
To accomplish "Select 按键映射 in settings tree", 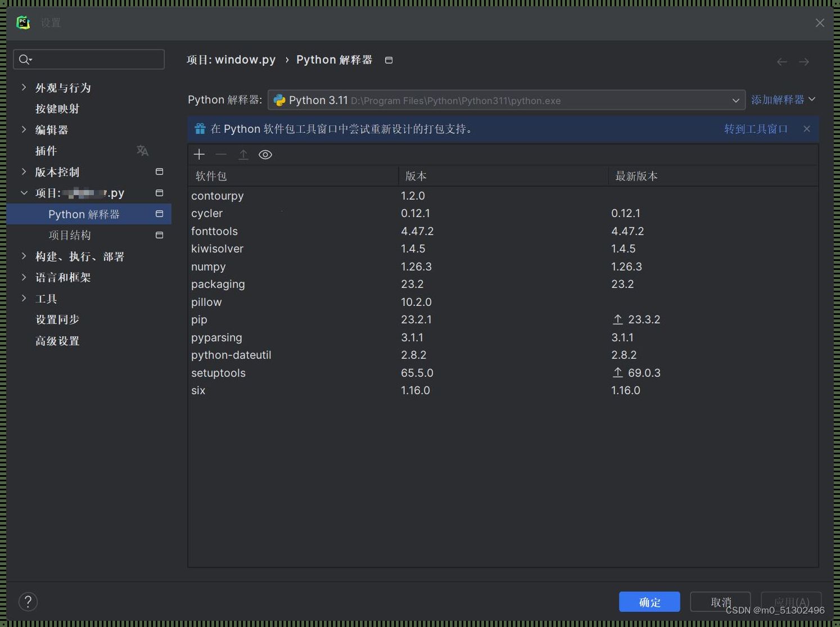I will click(x=57, y=109).
